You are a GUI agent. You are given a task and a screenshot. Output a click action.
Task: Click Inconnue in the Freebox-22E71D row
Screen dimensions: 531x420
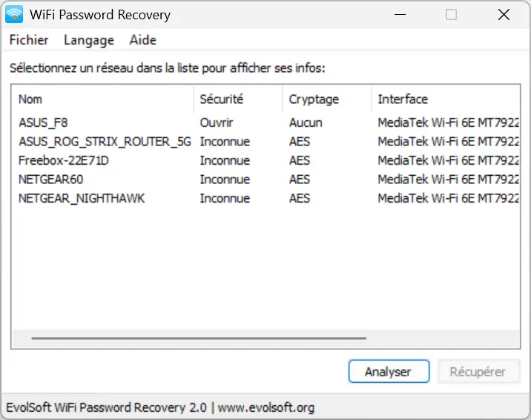coord(225,160)
